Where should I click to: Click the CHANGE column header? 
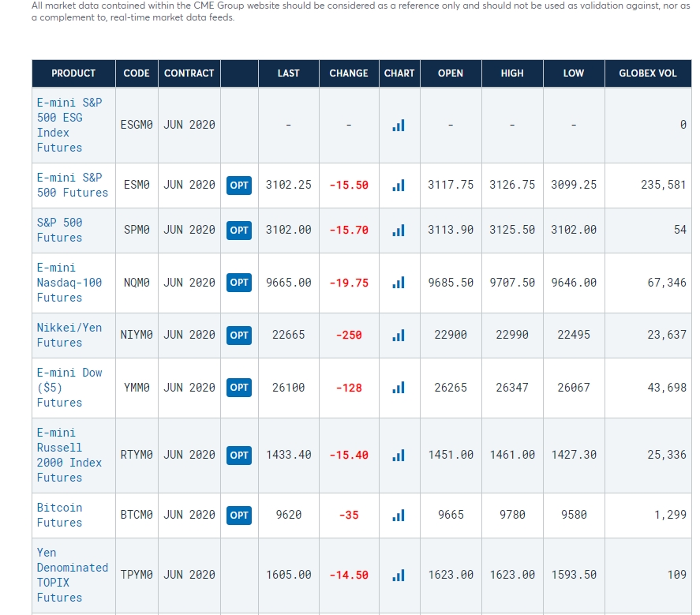click(349, 73)
